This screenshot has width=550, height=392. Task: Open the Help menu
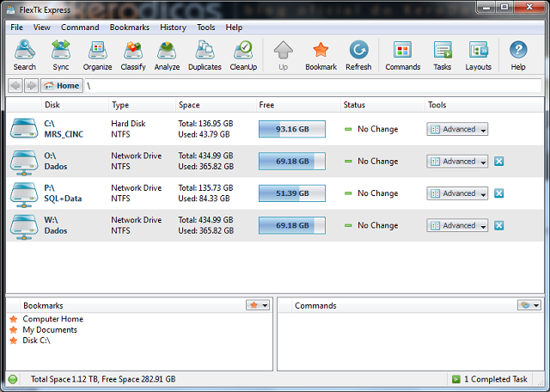point(234,28)
